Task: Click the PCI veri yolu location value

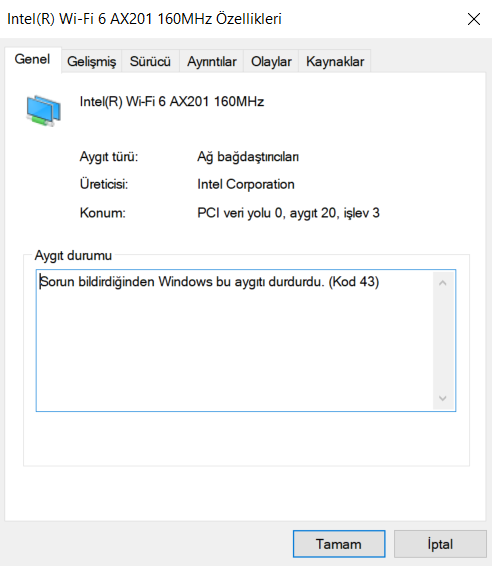Action: [288, 213]
